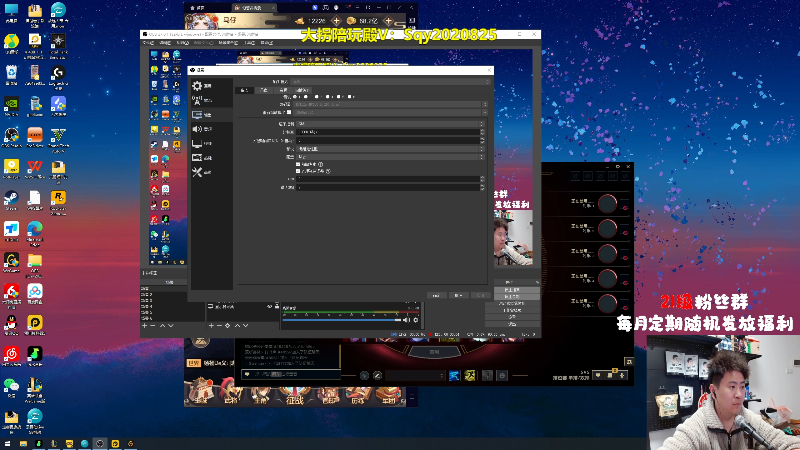Adjust keyframe interval stepper arrows
Image resolution: width=800 pixels, height=450 pixels.
tap(482, 141)
